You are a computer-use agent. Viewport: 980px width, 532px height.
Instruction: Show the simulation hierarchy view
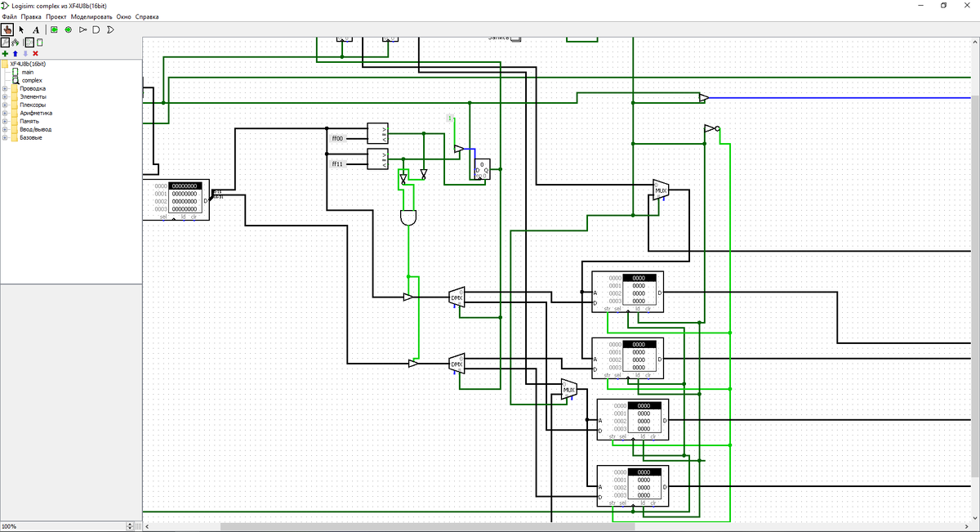click(16, 42)
